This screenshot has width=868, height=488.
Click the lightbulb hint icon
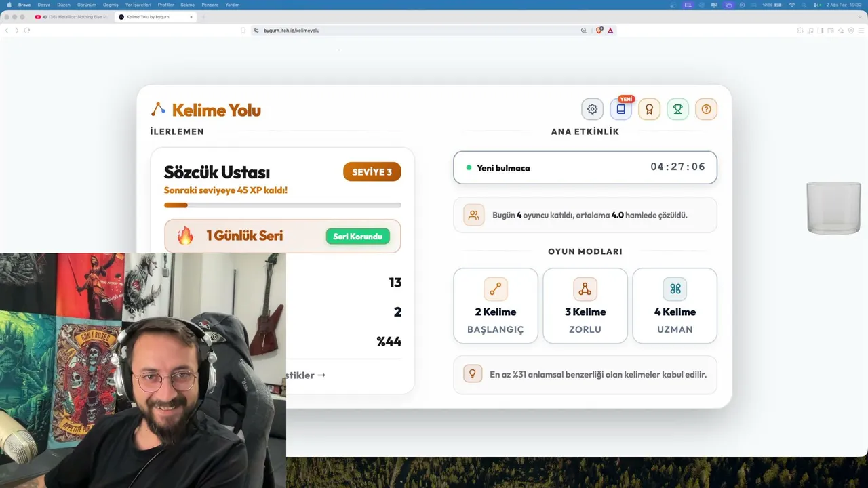pyautogui.click(x=473, y=374)
